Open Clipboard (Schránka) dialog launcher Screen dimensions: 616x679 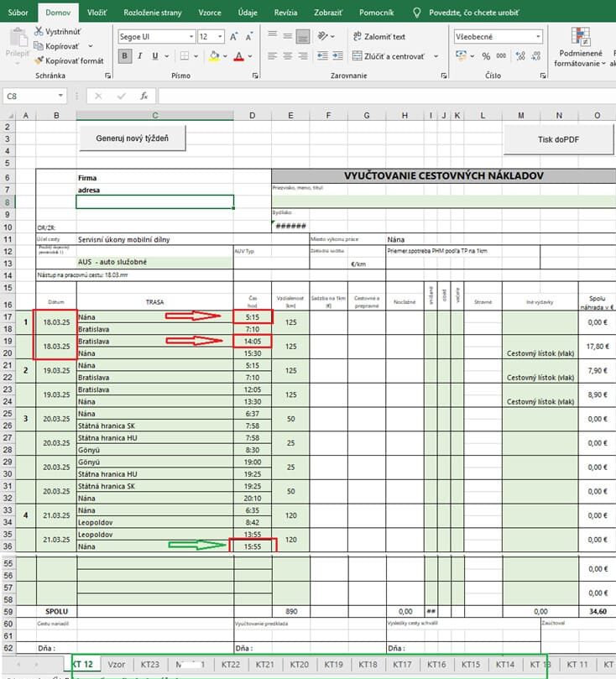coord(107,76)
